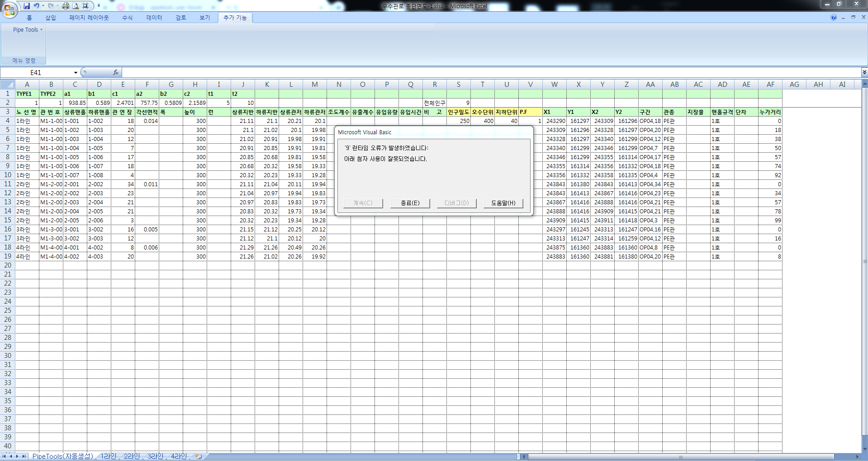Switch to the 수식 ribbon tab

coord(127,18)
